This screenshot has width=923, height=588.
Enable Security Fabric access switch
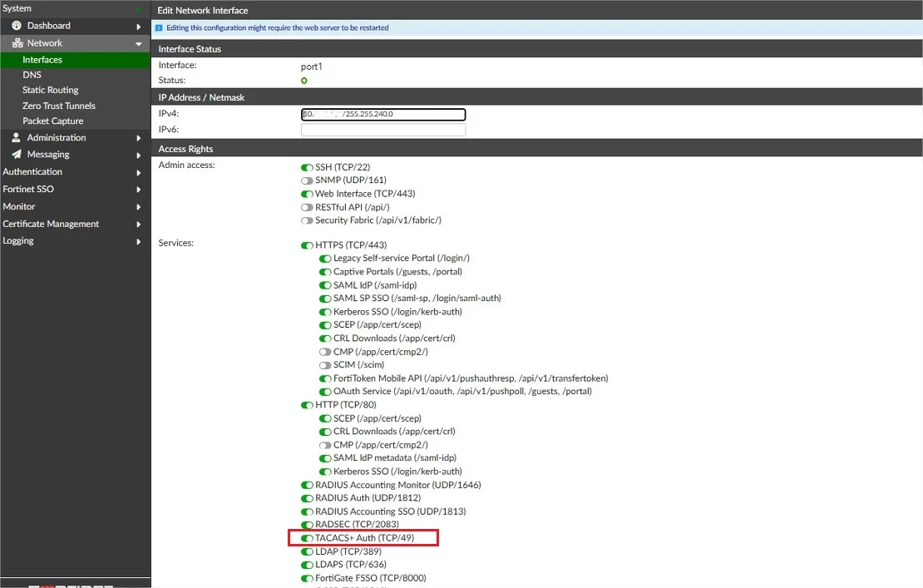tap(307, 220)
